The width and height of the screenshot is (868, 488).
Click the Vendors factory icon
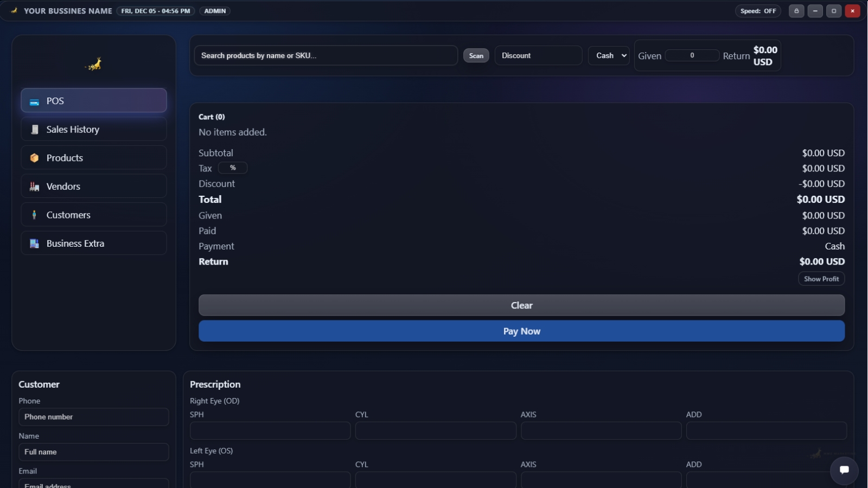click(x=34, y=187)
